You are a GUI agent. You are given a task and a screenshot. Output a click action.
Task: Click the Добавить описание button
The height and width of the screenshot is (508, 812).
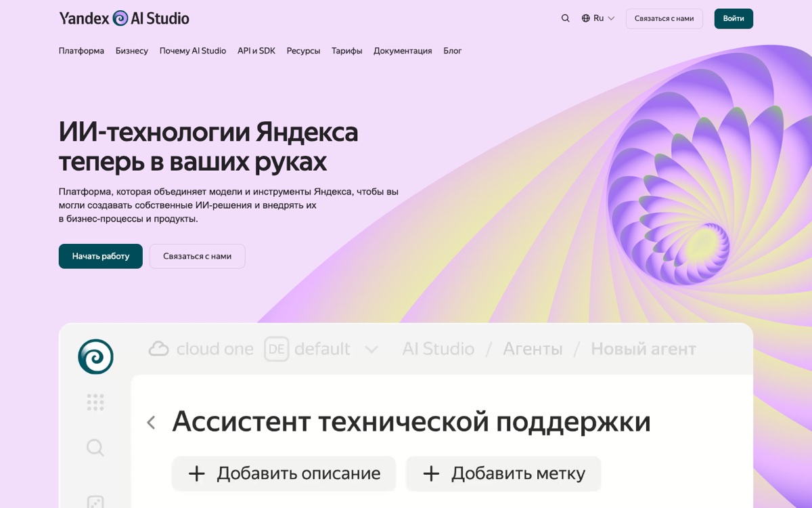(284, 473)
